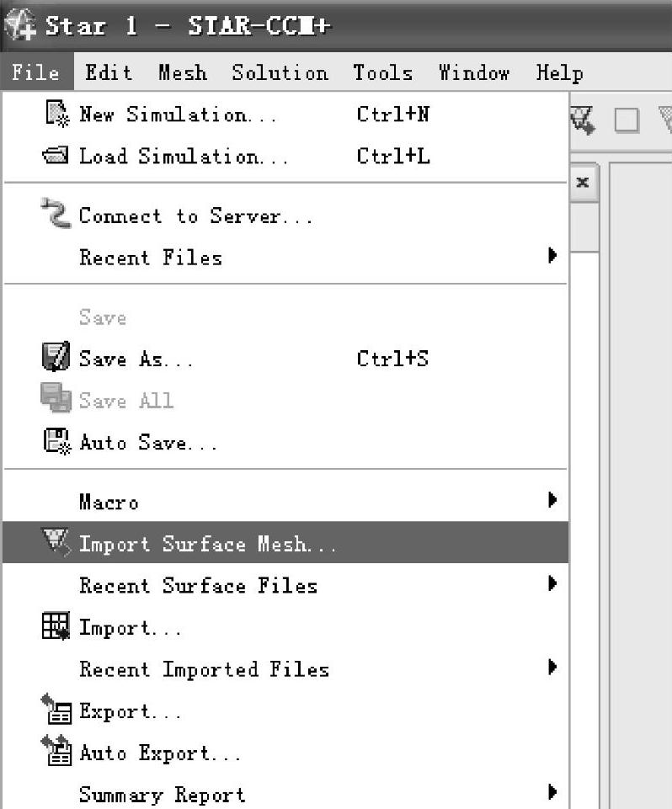Expand the Recent Surface Files submenu arrow
This screenshot has height=809, width=672.
552,583
